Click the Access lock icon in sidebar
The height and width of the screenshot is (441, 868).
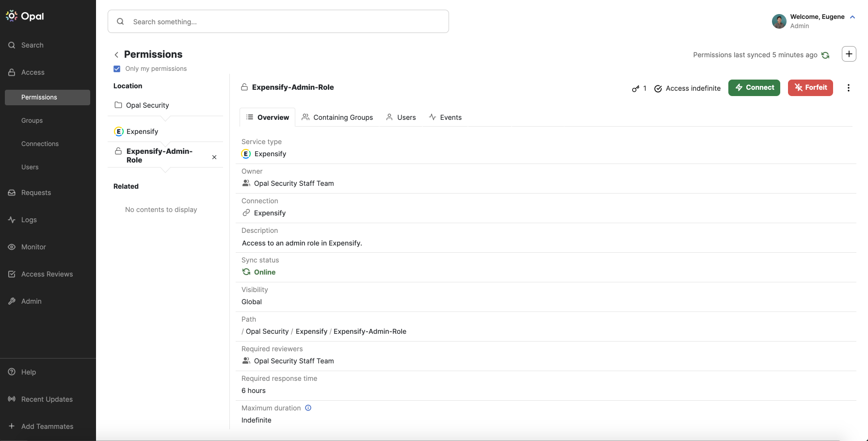click(x=12, y=72)
